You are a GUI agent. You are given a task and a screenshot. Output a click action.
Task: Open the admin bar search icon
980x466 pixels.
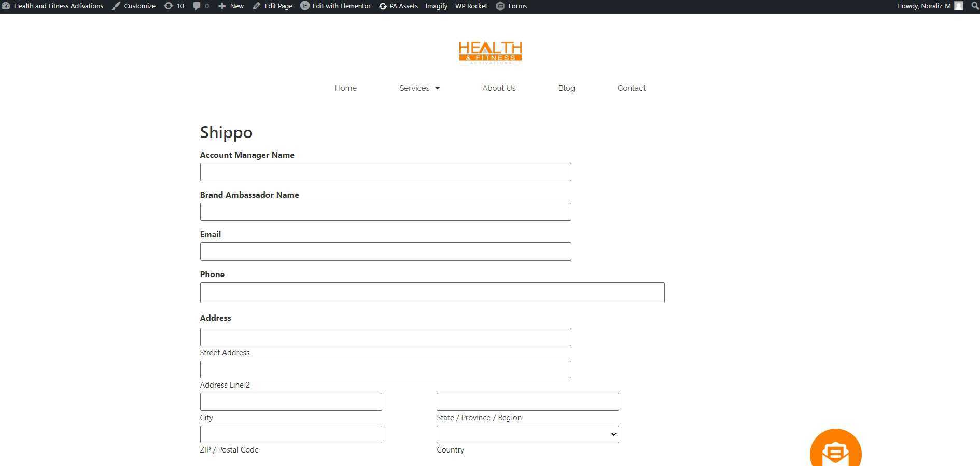[975, 6]
